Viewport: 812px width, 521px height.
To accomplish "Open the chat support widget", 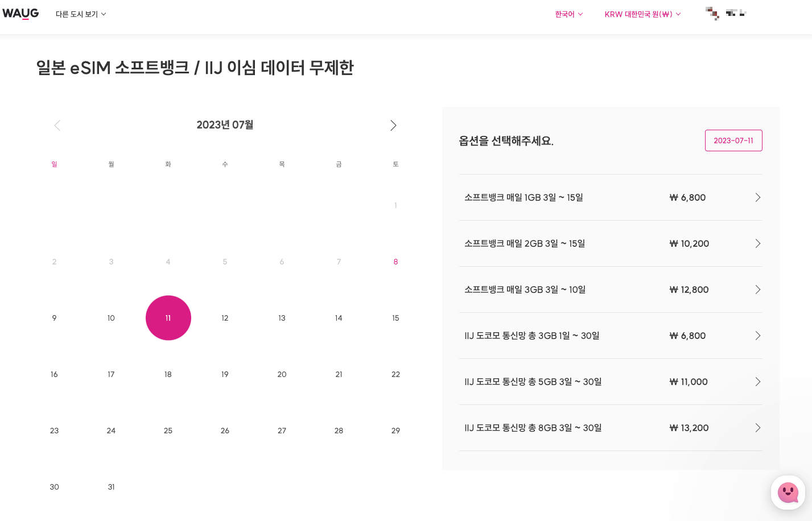I will tap(788, 493).
